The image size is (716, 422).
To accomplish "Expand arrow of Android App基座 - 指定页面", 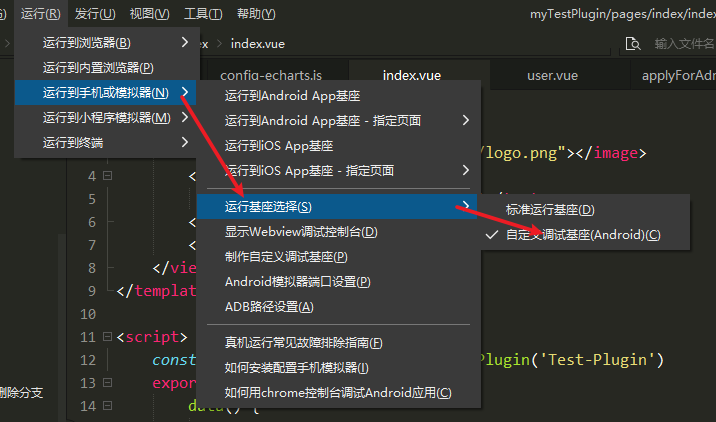I will point(465,120).
